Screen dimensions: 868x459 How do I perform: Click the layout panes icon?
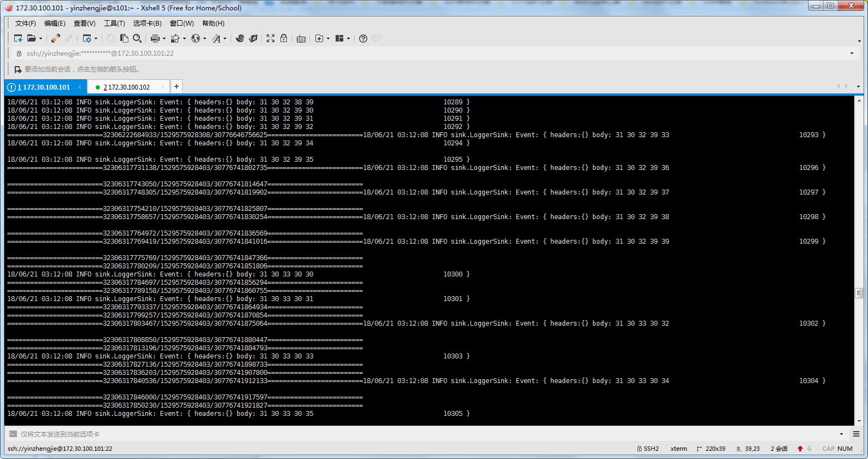click(339, 38)
